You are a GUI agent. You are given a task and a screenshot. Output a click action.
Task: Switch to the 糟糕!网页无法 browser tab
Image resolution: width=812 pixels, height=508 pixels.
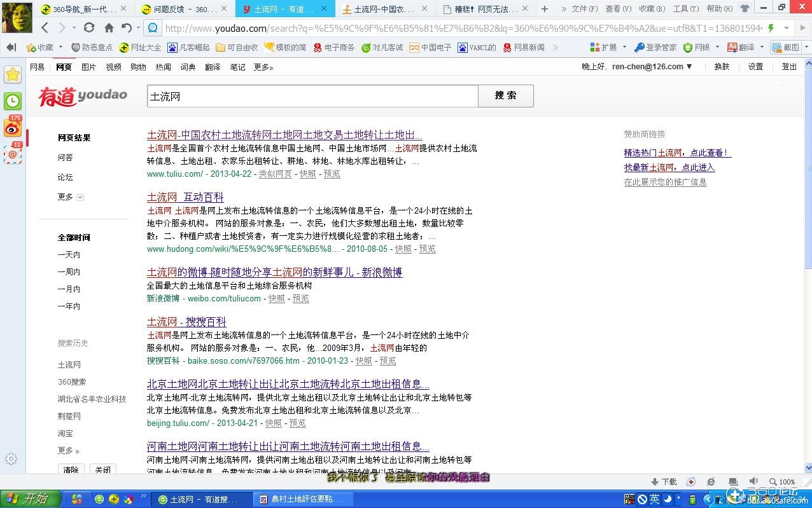click(x=485, y=9)
